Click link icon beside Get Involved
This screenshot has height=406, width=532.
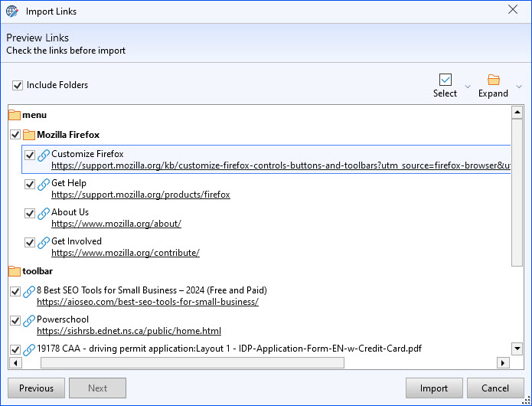[44, 243]
